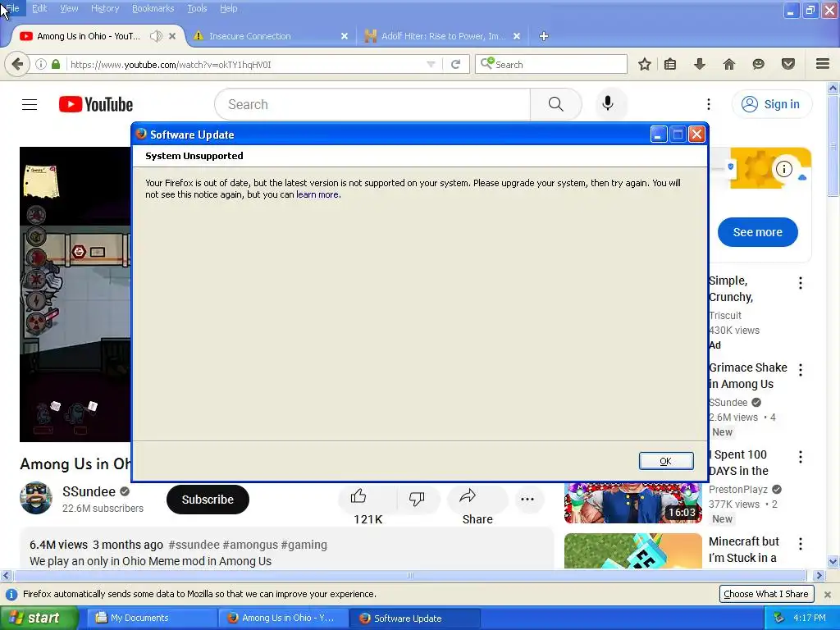Open YouTube settings three-dot menu
This screenshot has height=630, width=840.
pos(709,104)
